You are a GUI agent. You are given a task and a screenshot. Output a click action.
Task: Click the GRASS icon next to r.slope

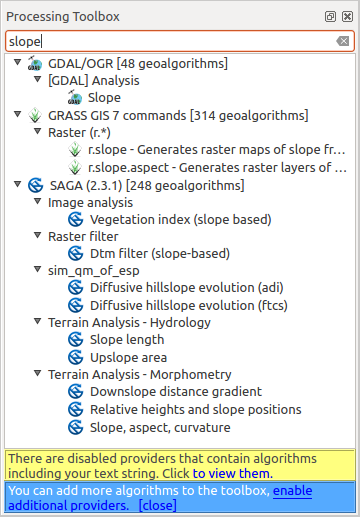click(75, 150)
